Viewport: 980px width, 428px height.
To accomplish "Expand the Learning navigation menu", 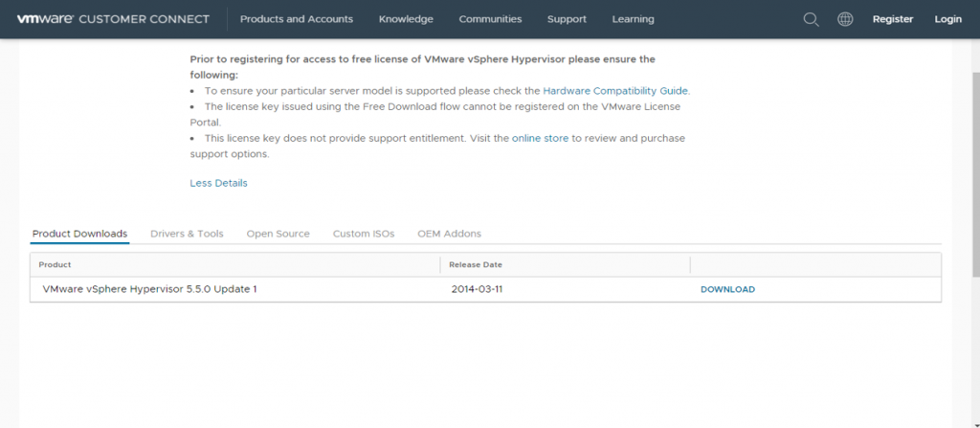I will point(633,19).
